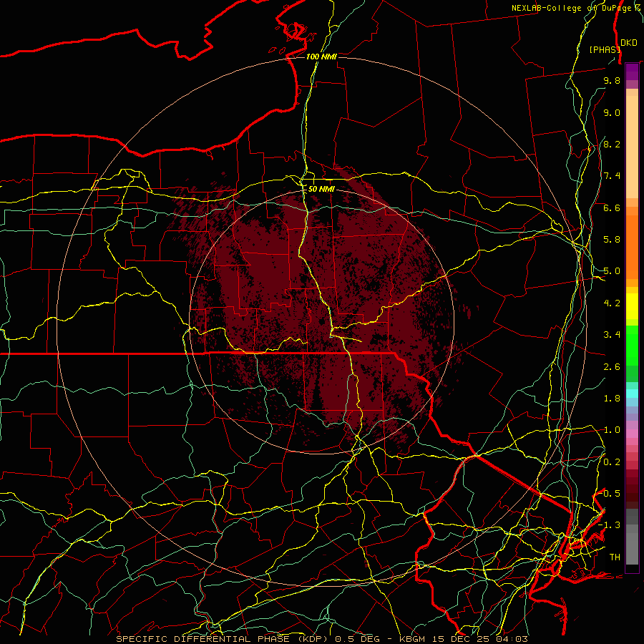Click the "DKD" label above the legend

click(629, 42)
